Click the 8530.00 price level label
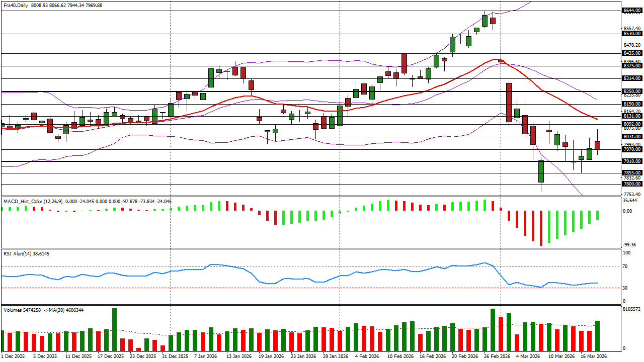 click(631, 34)
